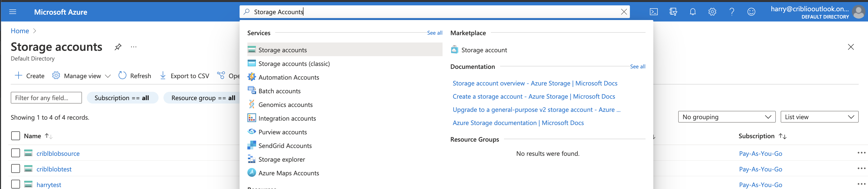Close the Storage accounts blade
This screenshot has height=189, width=868.
click(850, 47)
